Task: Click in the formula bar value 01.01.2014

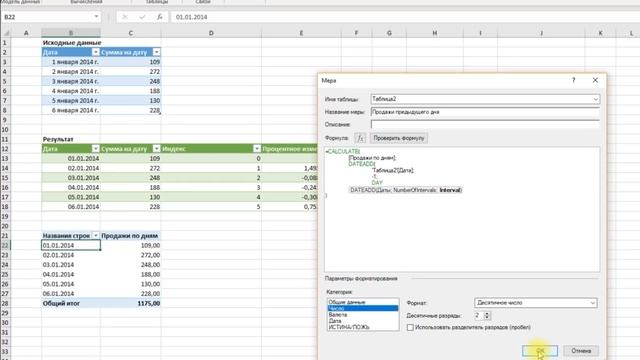Action: 191,17
